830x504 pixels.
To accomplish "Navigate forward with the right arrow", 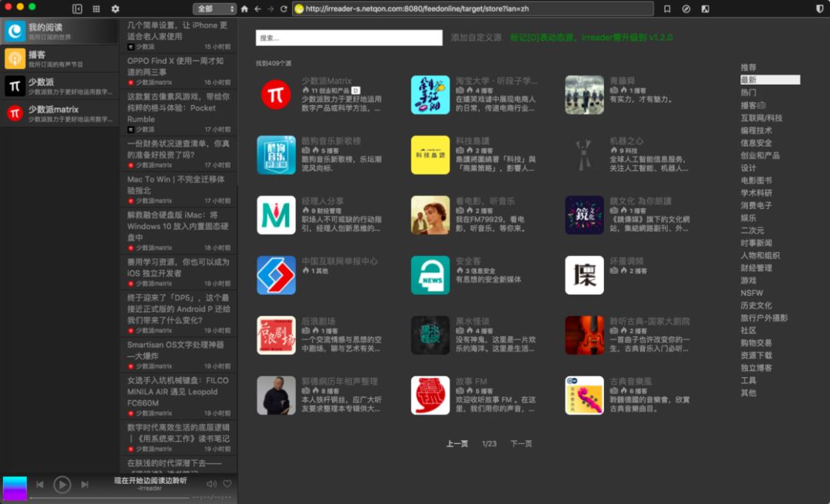I will click(271, 9).
